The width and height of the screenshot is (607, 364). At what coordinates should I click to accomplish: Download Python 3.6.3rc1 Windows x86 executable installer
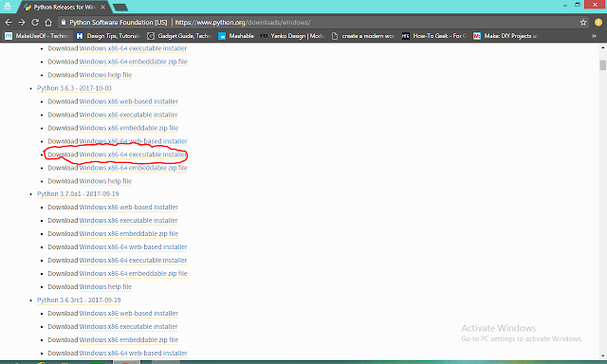[129, 326]
